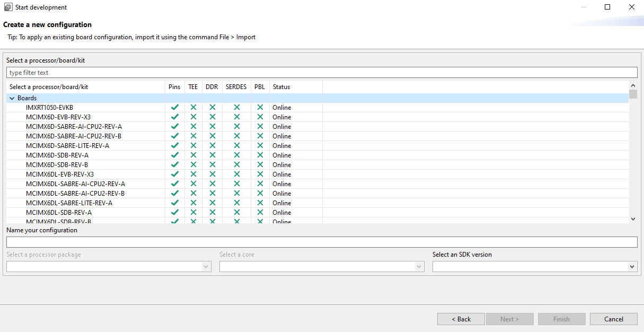Click the PBL cross icon for MCIMX6DL-SABRE-AI-CPU2-REV-A
The height and width of the screenshot is (332, 644).
260,184
